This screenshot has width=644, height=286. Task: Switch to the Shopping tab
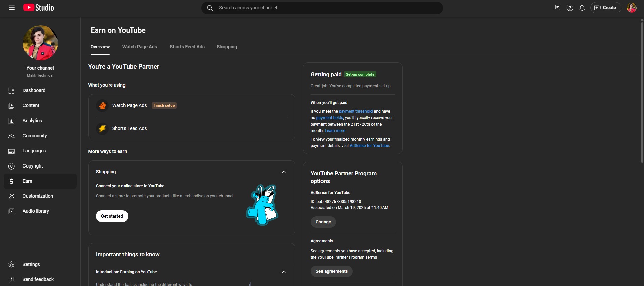pos(227,47)
